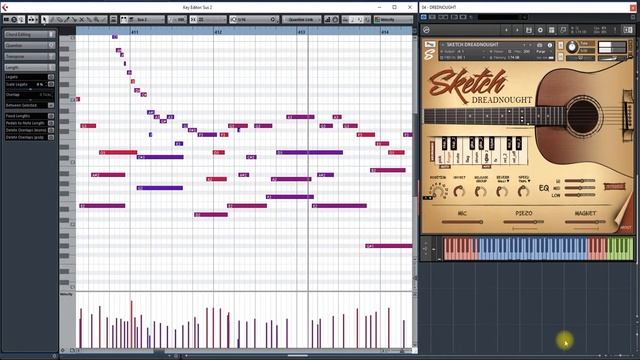Solo the Sketch Dreadnought instrument (S)
Screen dimensions: 640x360
click(561, 44)
